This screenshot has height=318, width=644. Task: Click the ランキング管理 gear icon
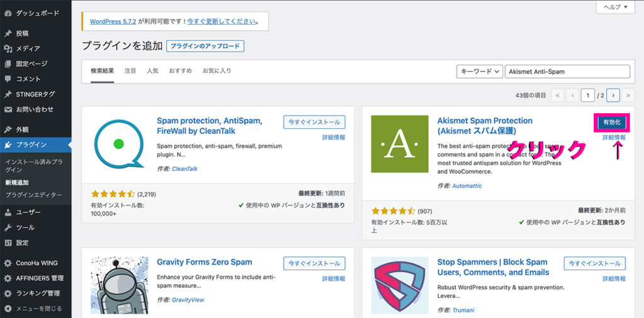(x=8, y=293)
